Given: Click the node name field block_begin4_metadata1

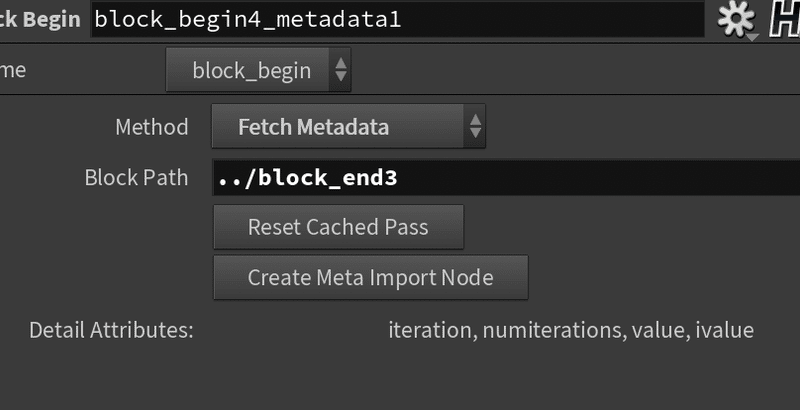Looking at the screenshot, I should click(397, 19).
